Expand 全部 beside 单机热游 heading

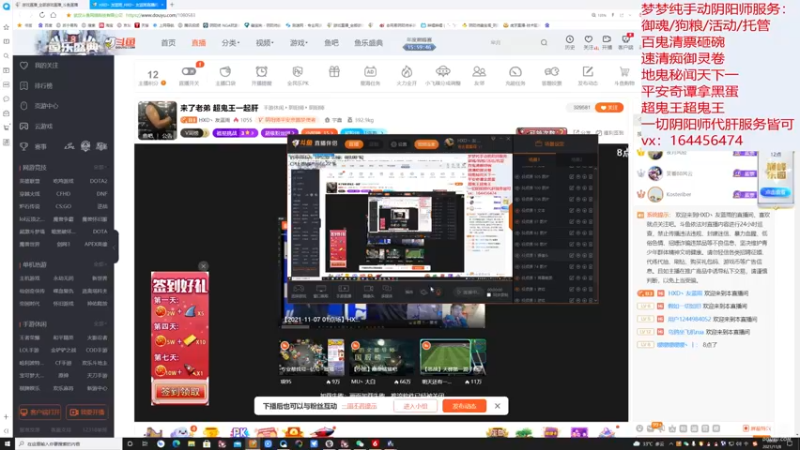coord(100,265)
